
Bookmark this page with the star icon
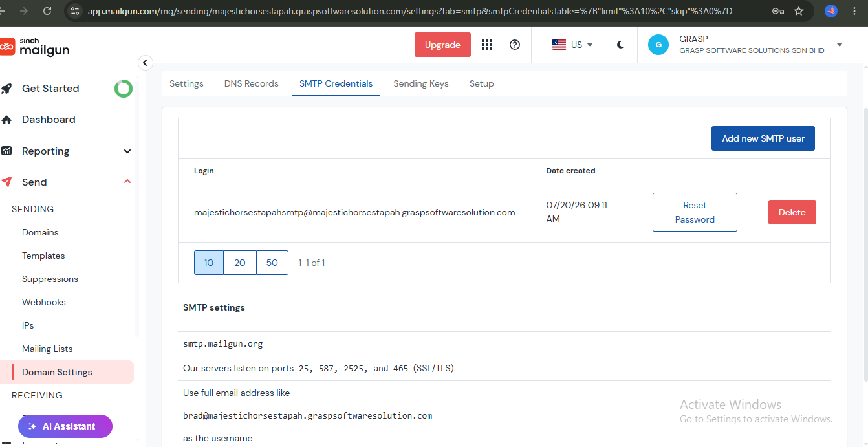coord(799,11)
